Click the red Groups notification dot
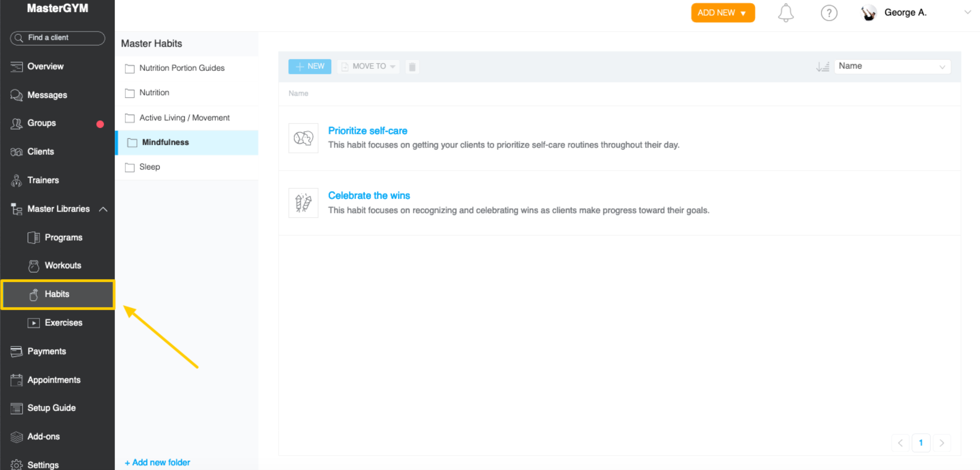Screen dimensions: 980x470 point(100,124)
